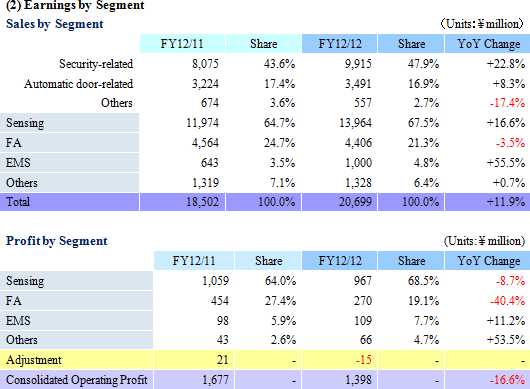Click the Sensing profit share 68.5%
This screenshot has width=530, height=389.
[423, 281]
